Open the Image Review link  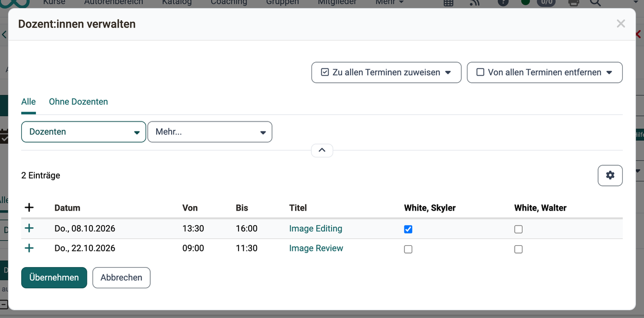(316, 248)
